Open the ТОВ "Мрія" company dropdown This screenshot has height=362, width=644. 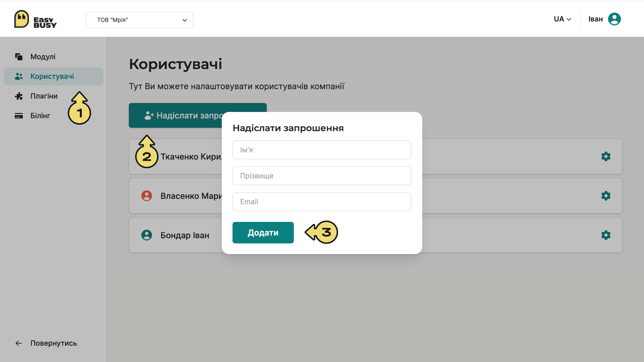click(139, 20)
